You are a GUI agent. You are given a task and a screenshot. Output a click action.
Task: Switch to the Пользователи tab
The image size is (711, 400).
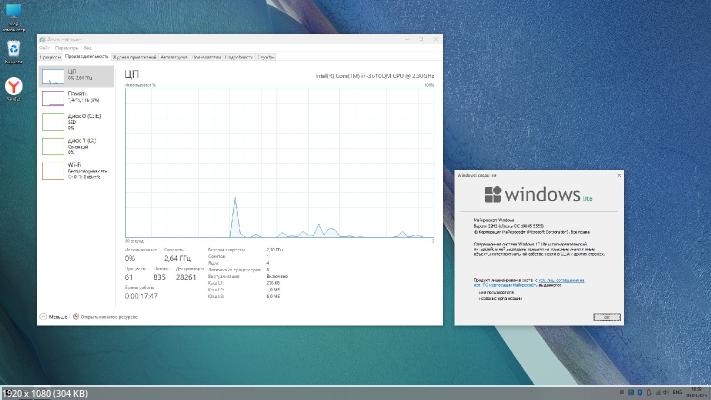(207, 57)
